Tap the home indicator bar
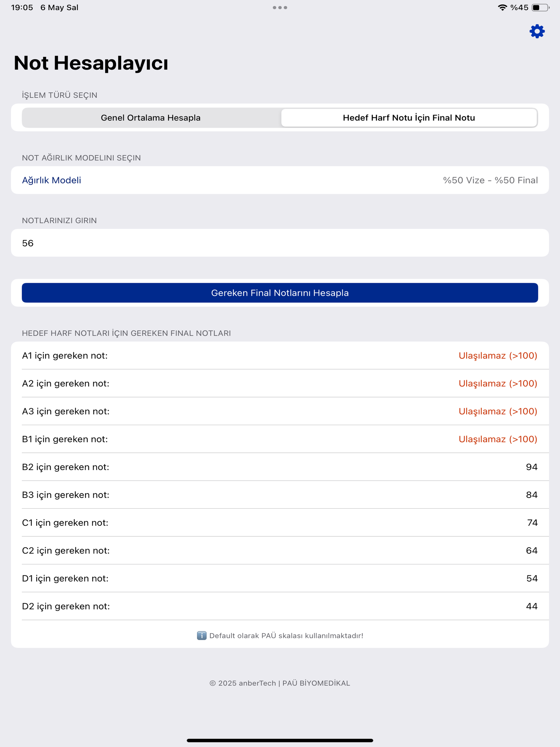560x747 pixels. point(280,740)
